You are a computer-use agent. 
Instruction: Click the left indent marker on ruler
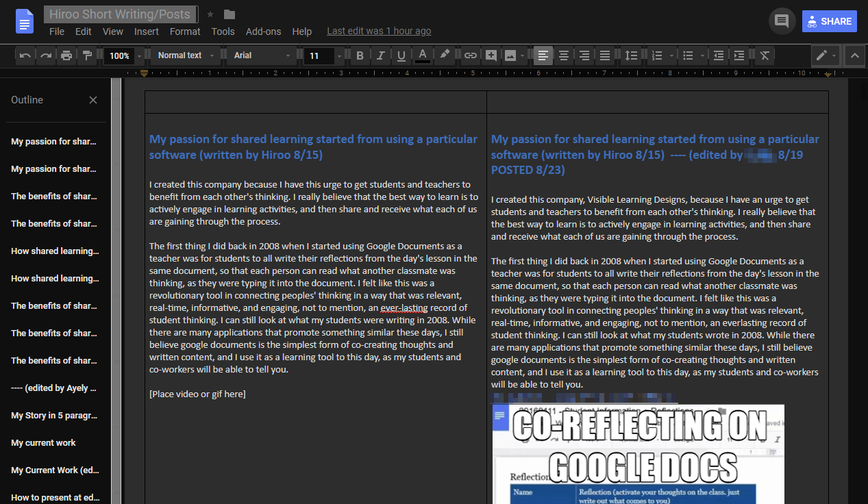pyautogui.click(x=145, y=73)
